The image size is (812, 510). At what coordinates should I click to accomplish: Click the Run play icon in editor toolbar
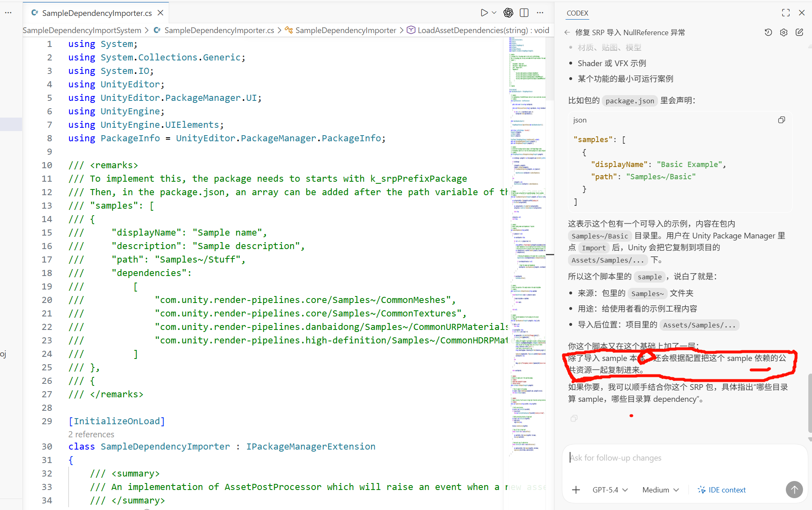tap(484, 13)
